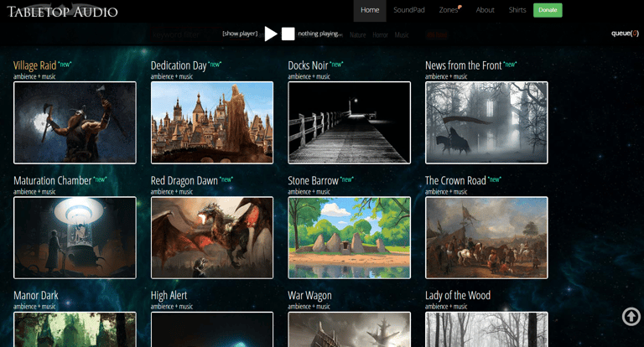
Task: Click the Village Raid title
Action: [x=34, y=65]
